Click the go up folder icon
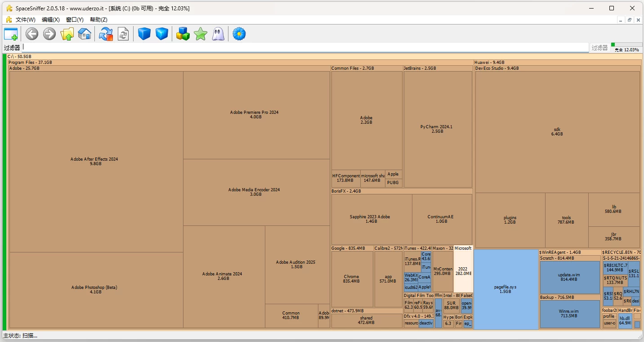The width and height of the screenshot is (644, 342). point(67,34)
